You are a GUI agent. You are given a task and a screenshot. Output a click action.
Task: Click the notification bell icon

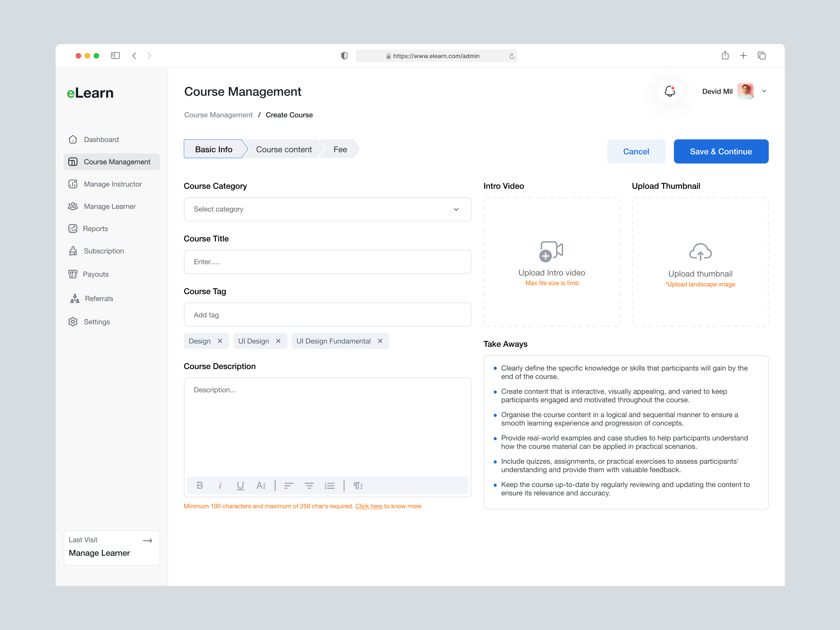pyautogui.click(x=669, y=91)
